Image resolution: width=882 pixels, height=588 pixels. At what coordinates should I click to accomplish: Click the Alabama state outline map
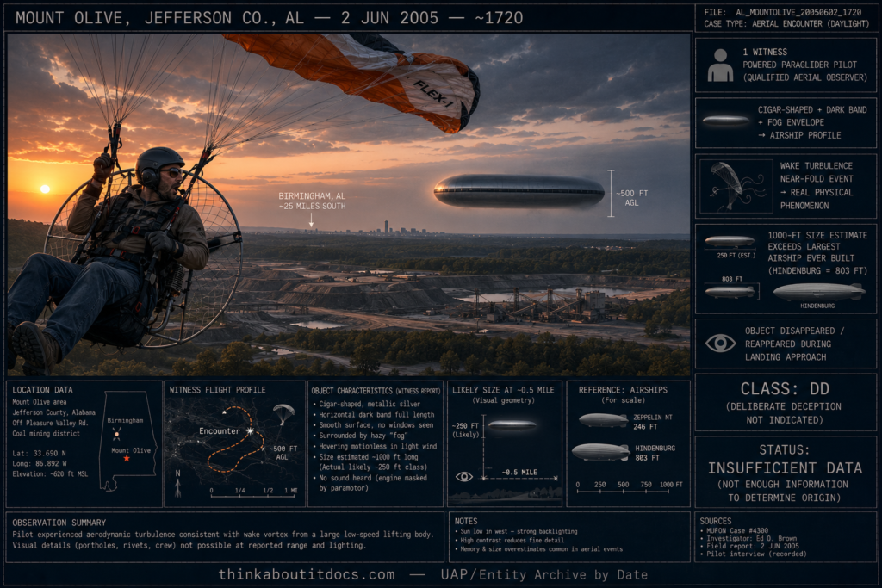[127, 441]
